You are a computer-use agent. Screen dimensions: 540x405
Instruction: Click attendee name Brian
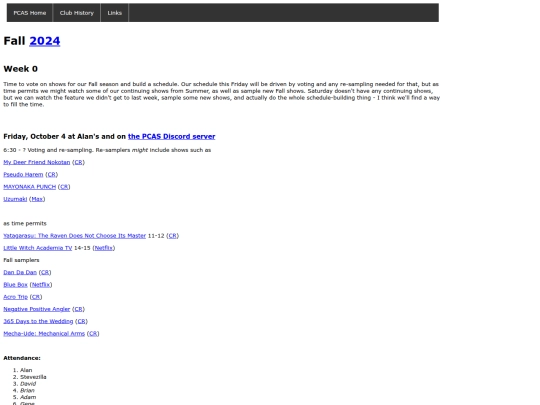(27, 391)
